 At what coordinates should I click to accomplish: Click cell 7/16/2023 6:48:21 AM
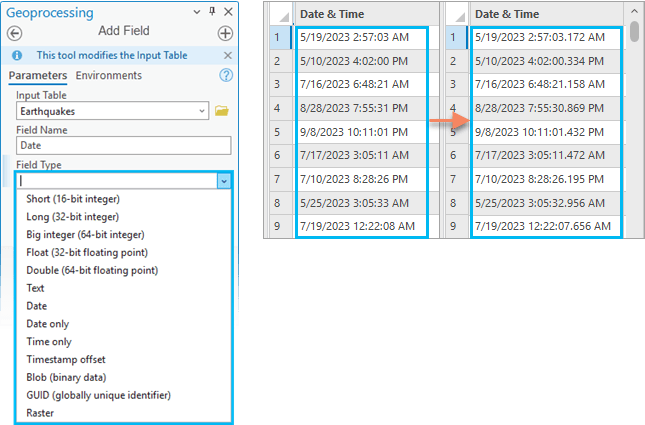point(362,84)
